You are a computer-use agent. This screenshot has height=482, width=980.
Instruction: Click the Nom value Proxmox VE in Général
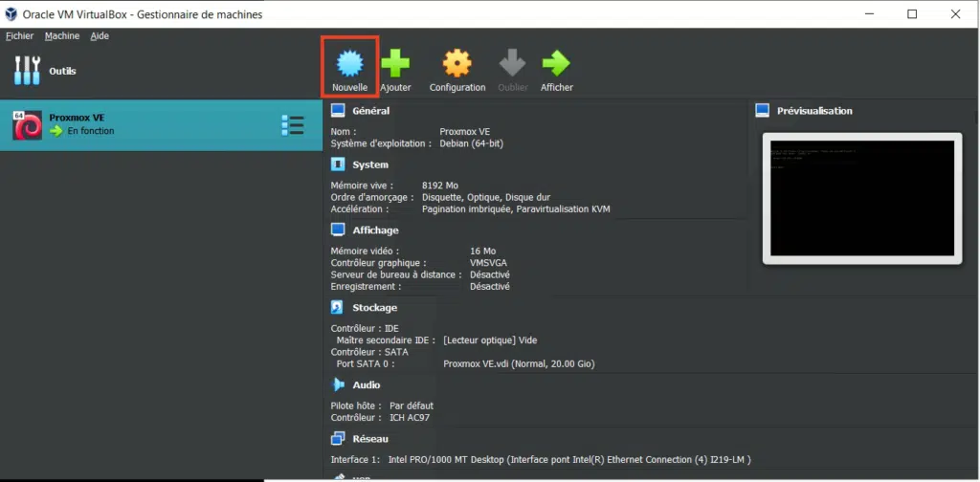(465, 132)
